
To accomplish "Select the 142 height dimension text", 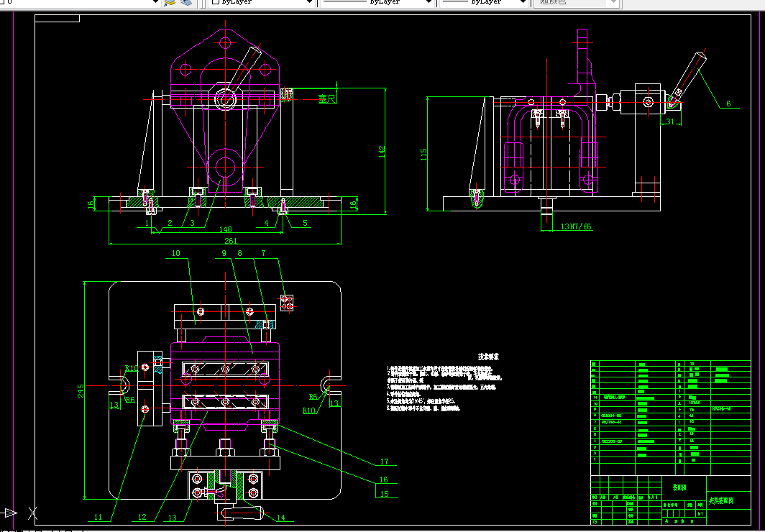I will point(382,152).
